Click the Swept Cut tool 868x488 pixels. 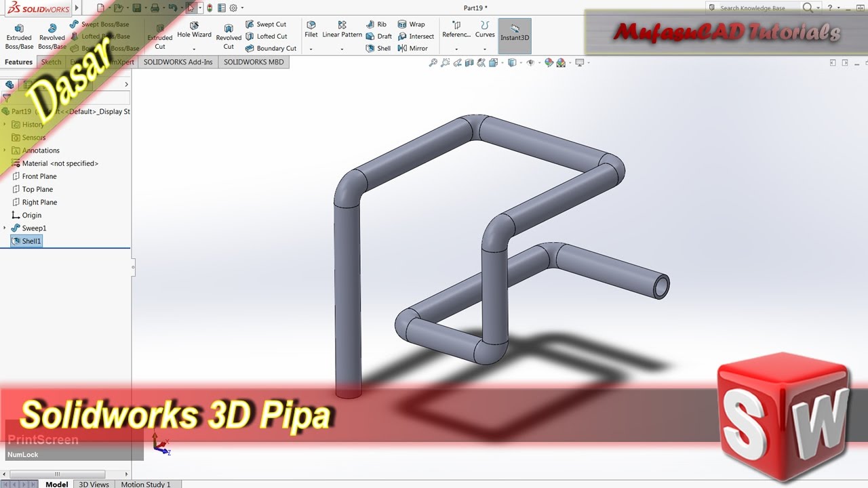(266, 24)
